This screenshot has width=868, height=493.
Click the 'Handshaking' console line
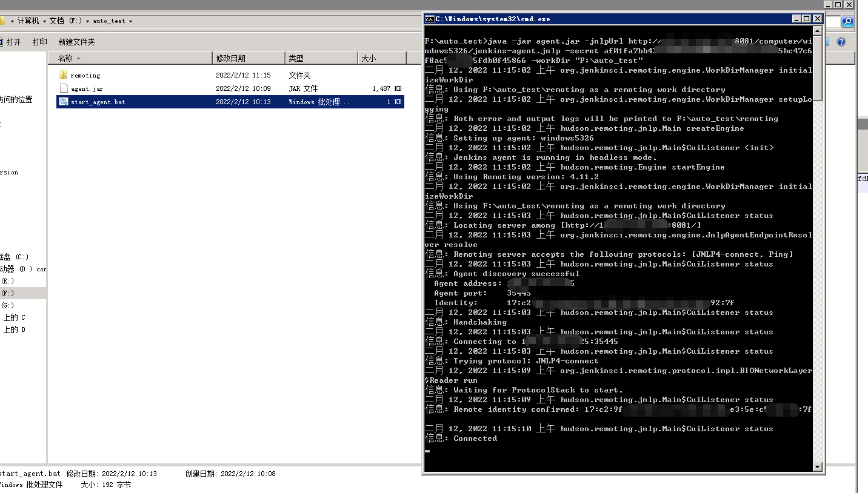[x=466, y=322]
